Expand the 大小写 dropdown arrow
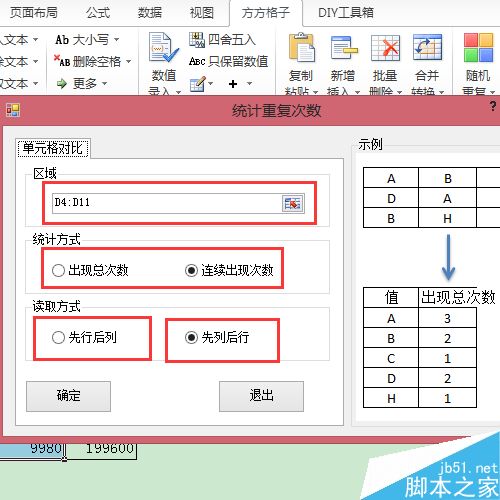 tap(116, 40)
